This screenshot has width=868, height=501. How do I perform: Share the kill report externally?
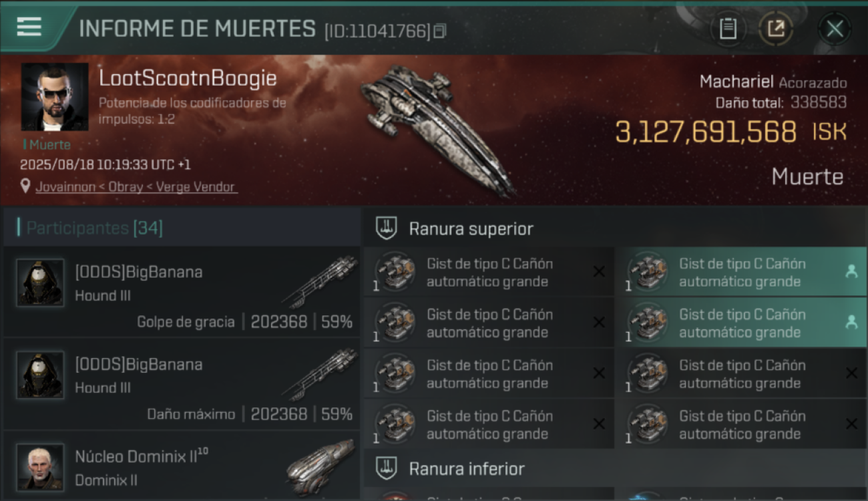(x=775, y=29)
